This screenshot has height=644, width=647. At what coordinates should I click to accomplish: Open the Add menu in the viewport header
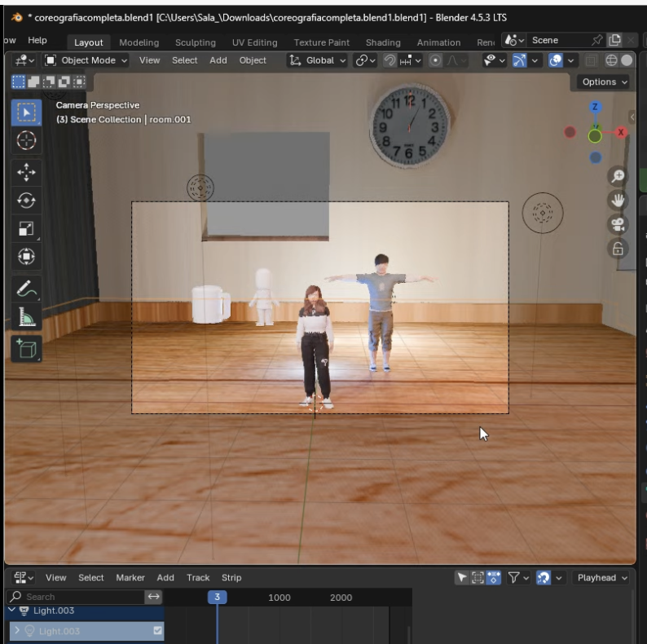(x=218, y=60)
